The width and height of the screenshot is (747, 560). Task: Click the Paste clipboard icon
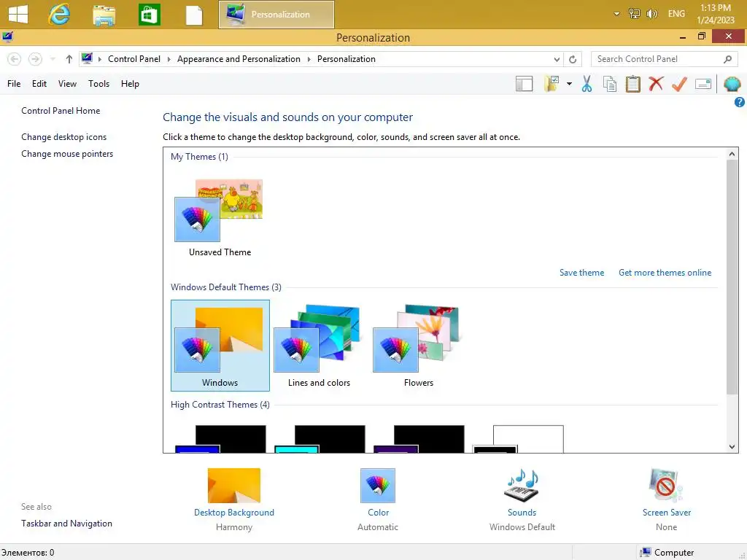(x=632, y=84)
